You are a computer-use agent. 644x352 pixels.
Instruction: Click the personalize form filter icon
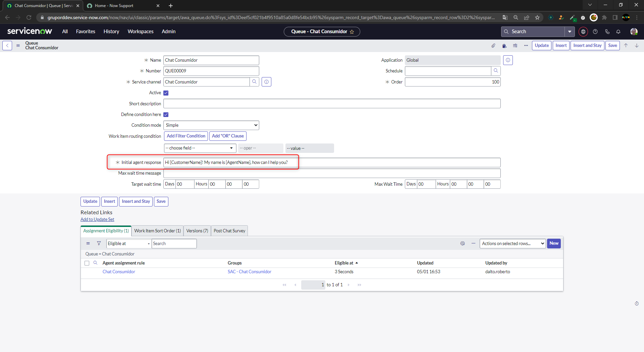[515, 46]
